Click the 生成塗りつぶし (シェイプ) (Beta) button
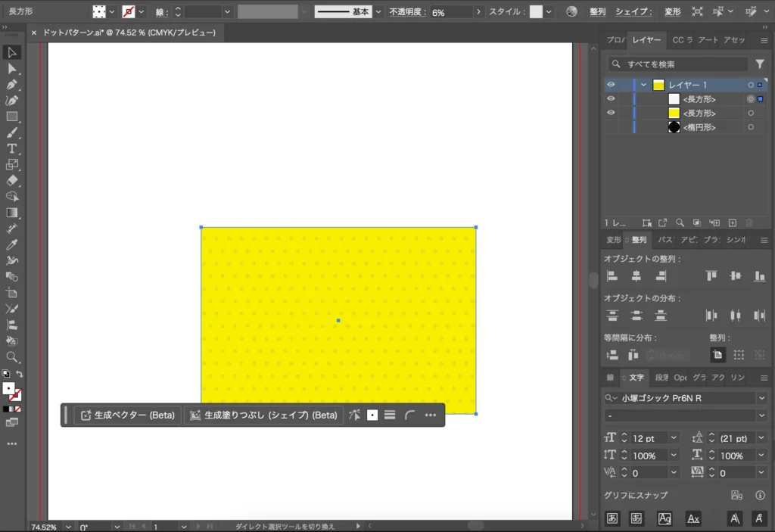This screenshot has width=775, height=532. coord(263,415)
